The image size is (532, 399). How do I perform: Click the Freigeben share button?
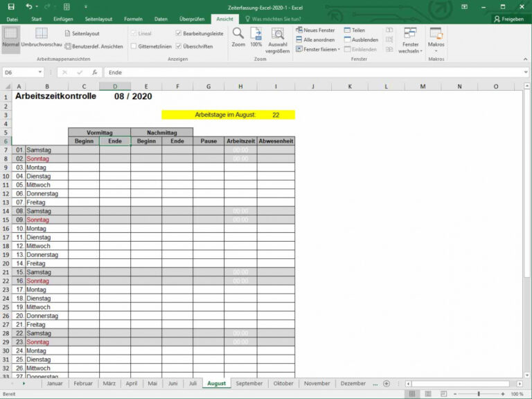coord(507,19)
